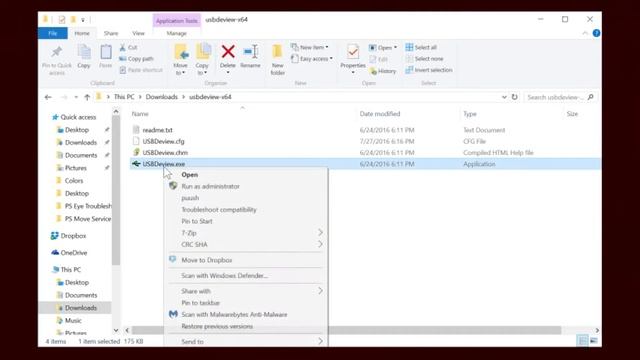
Task: Sort by Type column header
Action: click(x=470, y=114)
